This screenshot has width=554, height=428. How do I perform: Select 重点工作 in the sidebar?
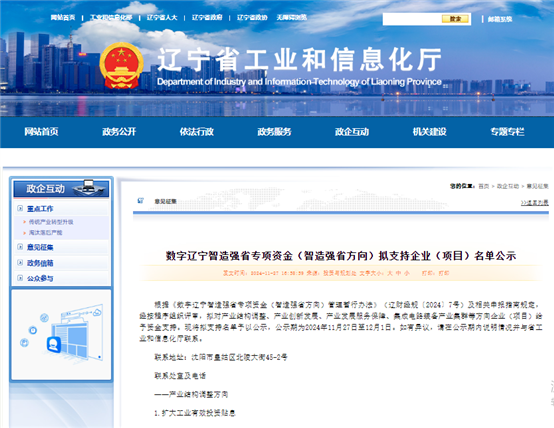40,209
